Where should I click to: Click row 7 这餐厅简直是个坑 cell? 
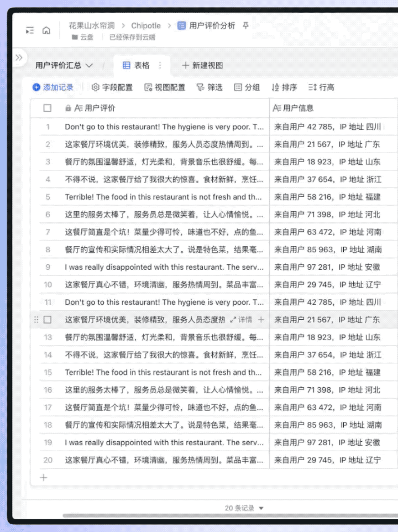(x=164, y=232)
